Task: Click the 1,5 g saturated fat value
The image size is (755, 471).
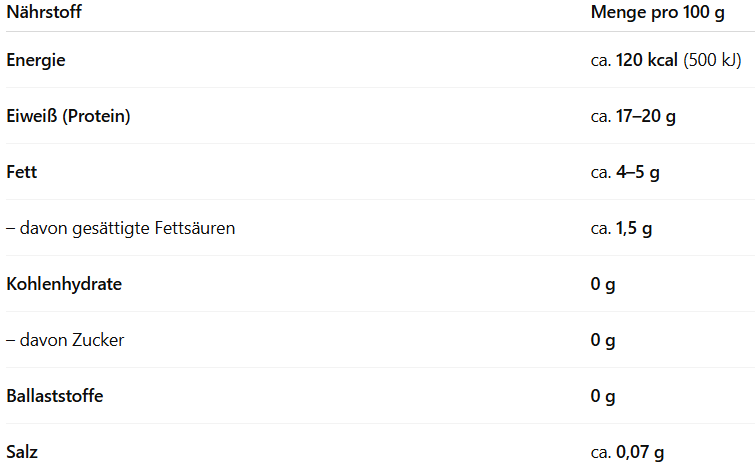Action: tap(634, 228)
